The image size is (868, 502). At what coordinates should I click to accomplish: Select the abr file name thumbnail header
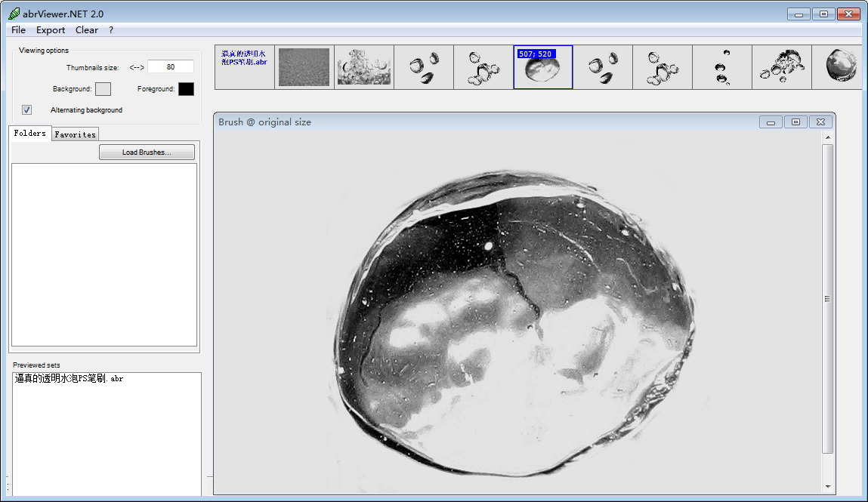[244, 67]
